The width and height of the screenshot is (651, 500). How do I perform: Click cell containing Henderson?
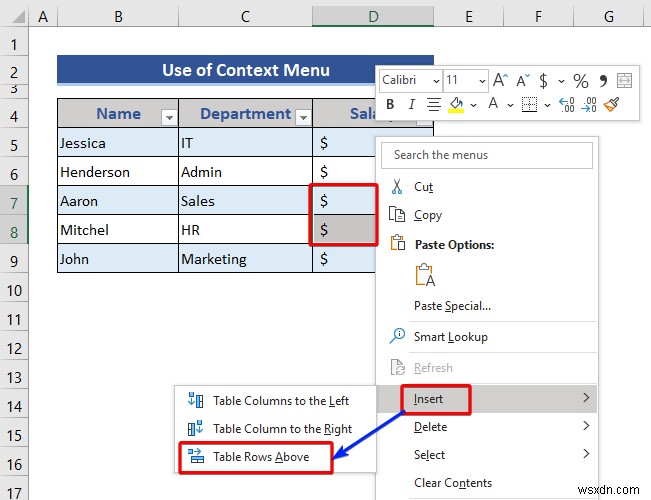[x=118, y=172]
